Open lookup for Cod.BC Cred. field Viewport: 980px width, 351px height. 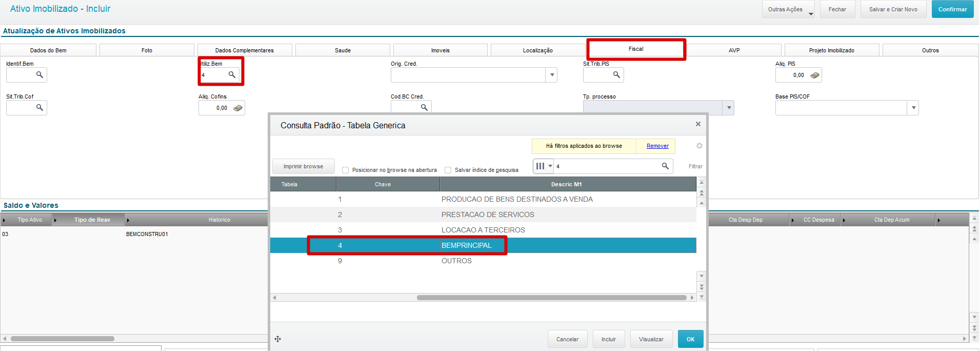click(x=424, y=107)
